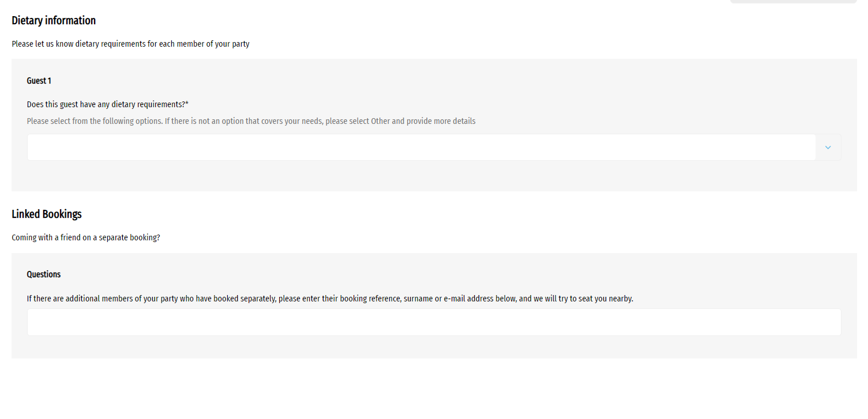Click "Coming with a friend on a separate booking?" text
The width and height of the screenshot is (868, 419).
tap(86, 237)
